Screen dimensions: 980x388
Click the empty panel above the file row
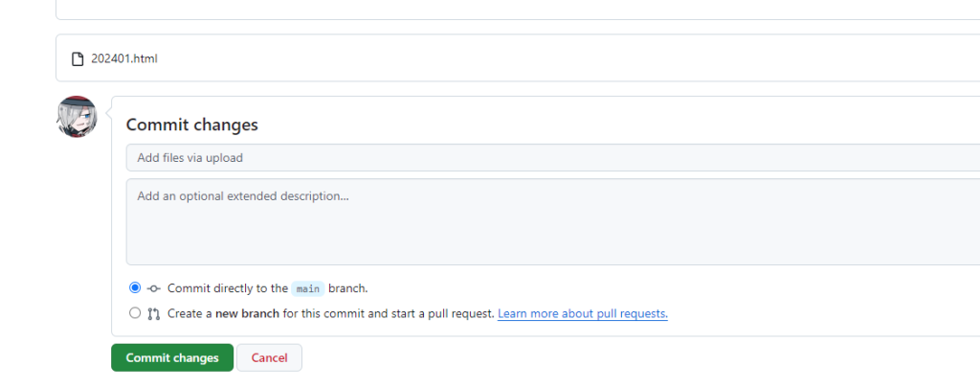[517, 9]
